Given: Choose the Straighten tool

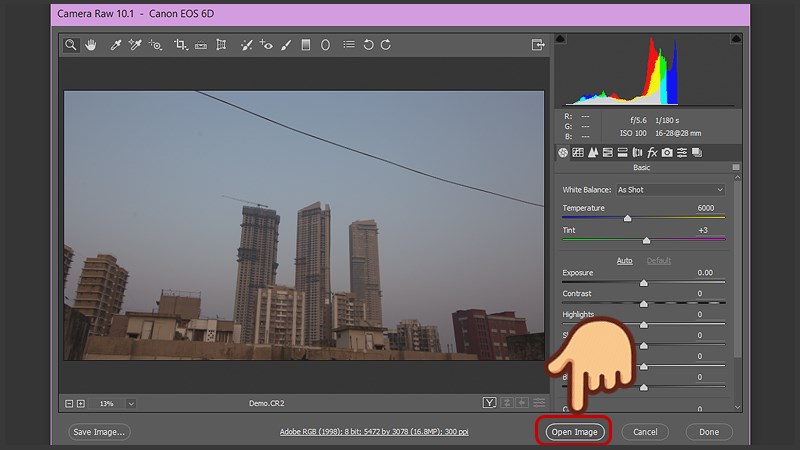Looking at the screenshot, I should point(201,45).
